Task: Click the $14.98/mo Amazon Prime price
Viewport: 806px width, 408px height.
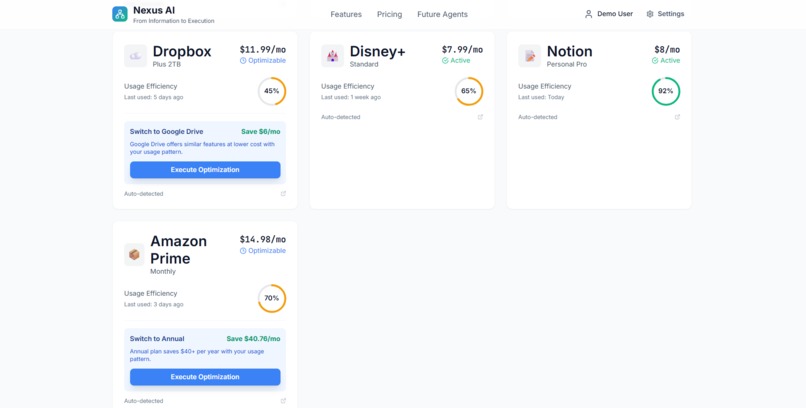Action: [263, 239]
